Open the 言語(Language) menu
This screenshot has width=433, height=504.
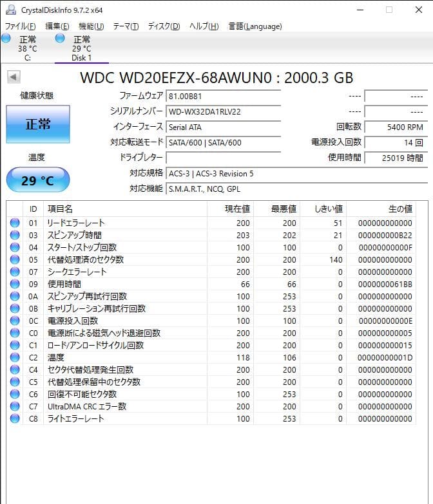[x=255, y=26]
